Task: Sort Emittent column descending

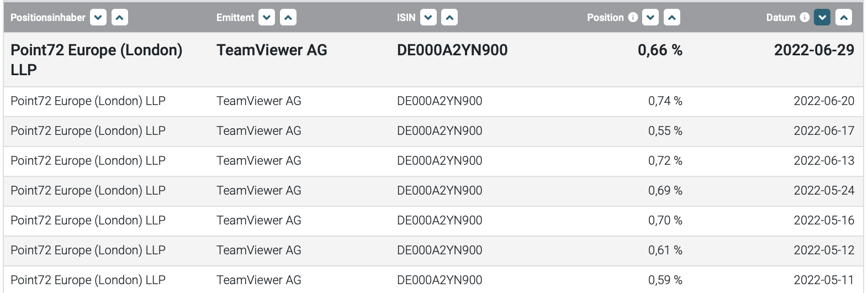Action: coord(267,18)
